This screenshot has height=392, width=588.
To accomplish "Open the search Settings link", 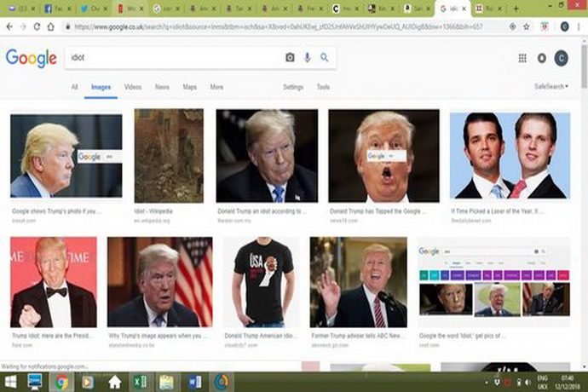I will click(x=293, y=87).
